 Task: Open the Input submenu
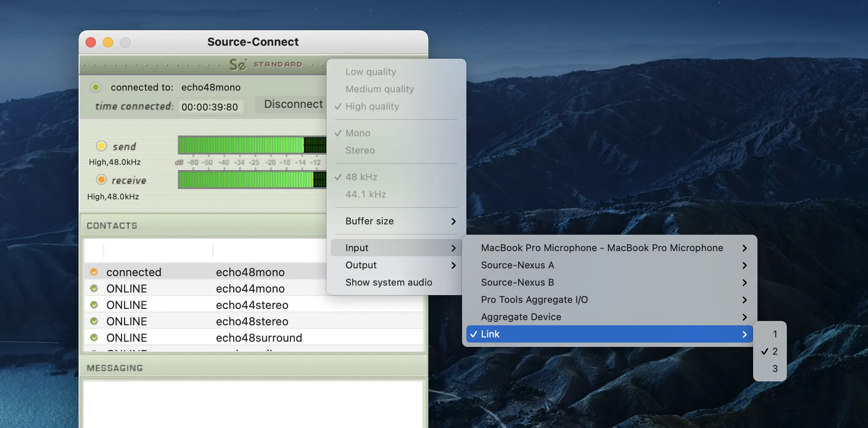tap(396, 248)
